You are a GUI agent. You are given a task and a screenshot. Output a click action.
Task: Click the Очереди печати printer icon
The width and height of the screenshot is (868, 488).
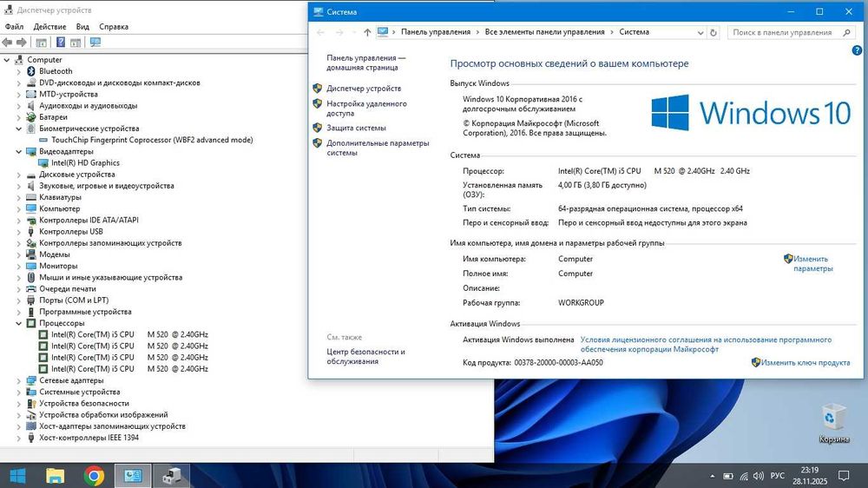(31, 288)
